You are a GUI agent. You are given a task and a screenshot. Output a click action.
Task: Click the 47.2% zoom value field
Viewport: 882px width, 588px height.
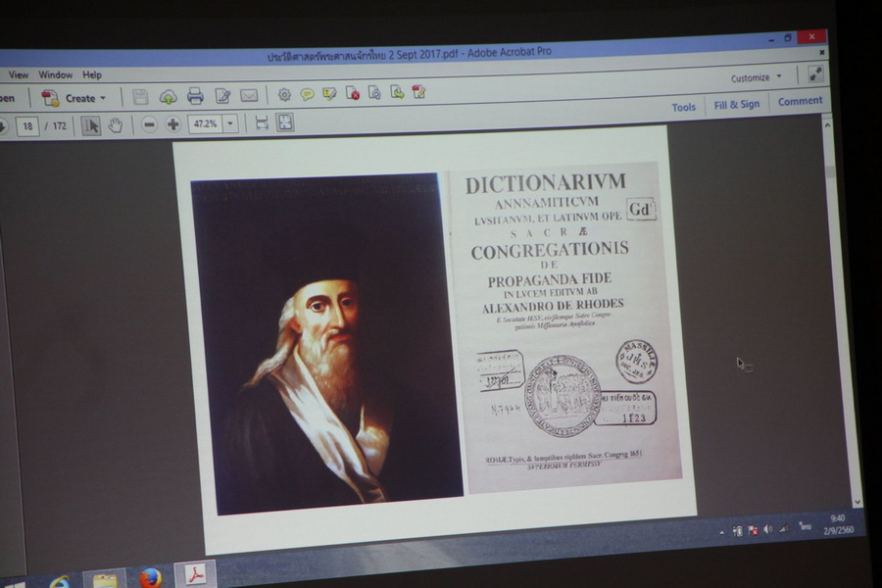[206, 123]
